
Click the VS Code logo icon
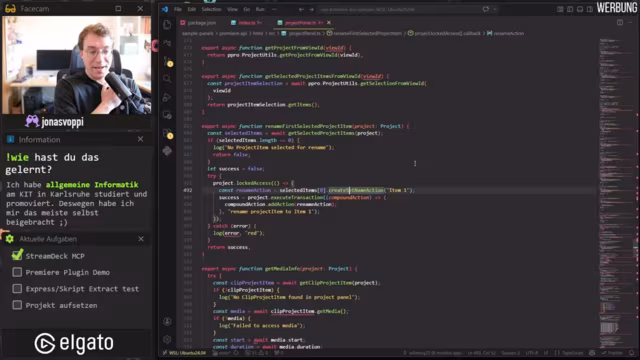165,9
